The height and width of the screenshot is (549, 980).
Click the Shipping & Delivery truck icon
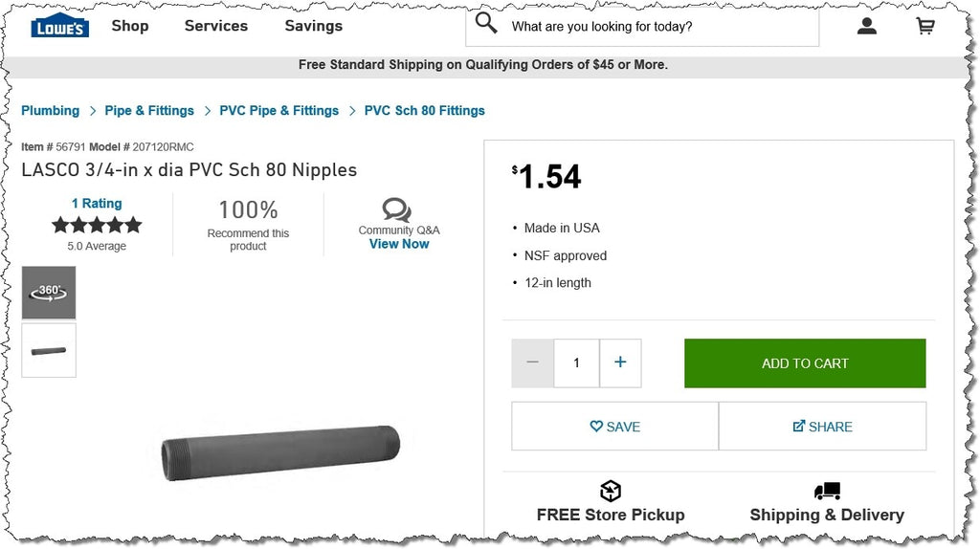[x=827, y=491]
